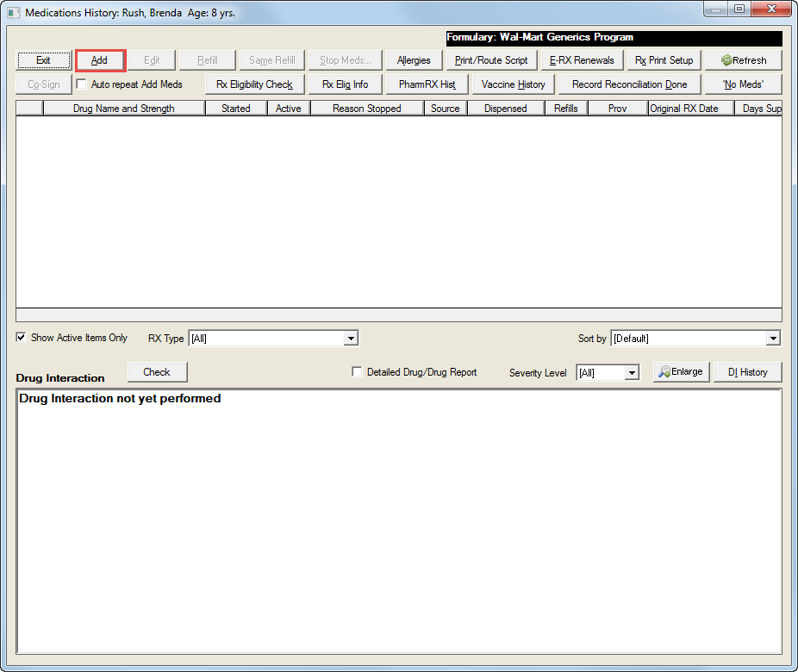Viewport: 798px width, 672px height.
Task: Enable Auto repeat Add Meds checkbox
Action: click(82, 84)
